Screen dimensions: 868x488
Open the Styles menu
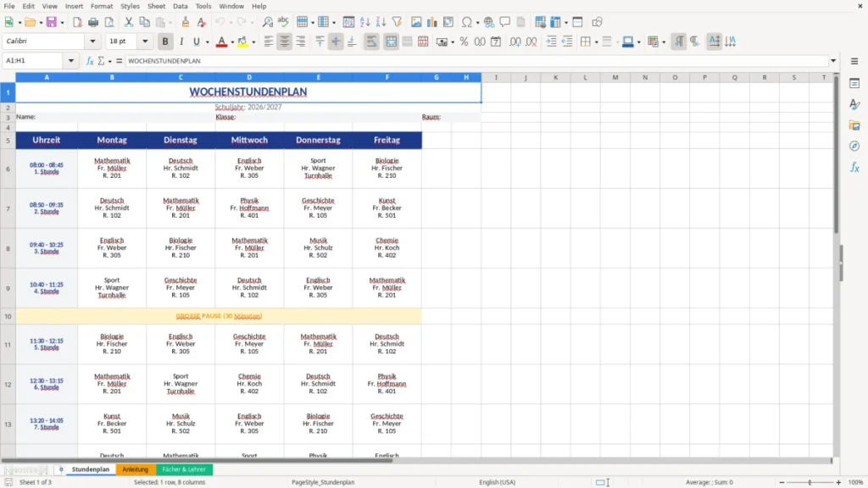click(x=130, y=6)
